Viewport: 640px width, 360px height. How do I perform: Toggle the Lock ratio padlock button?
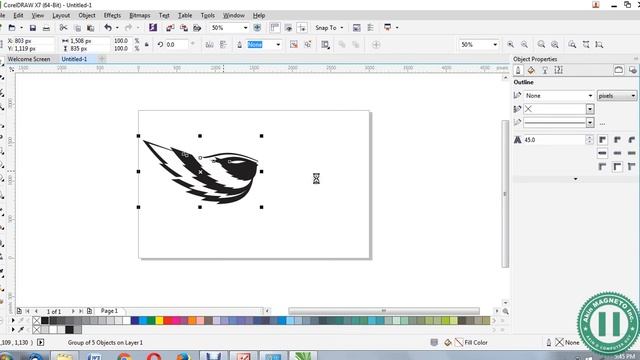click(x=147, y=44)
